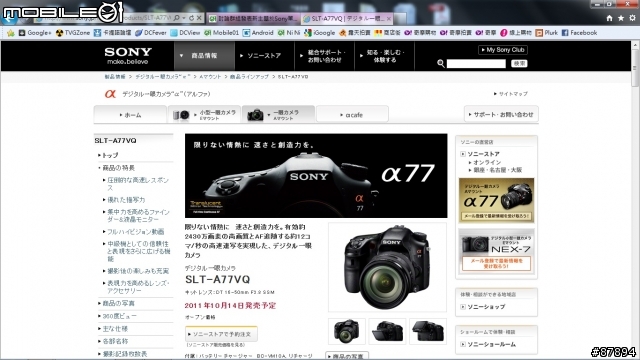
Task: Open the Google+ bookmark
Action: (x=35, y=33)
